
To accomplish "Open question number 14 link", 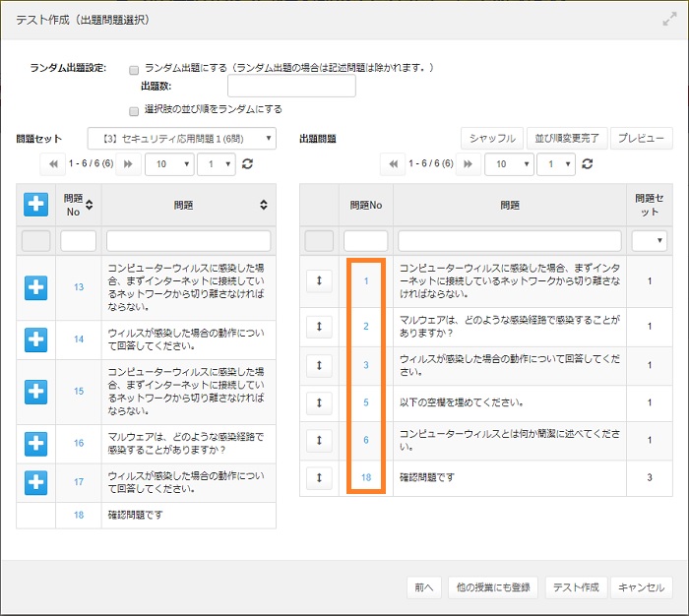I will (79, 339).
